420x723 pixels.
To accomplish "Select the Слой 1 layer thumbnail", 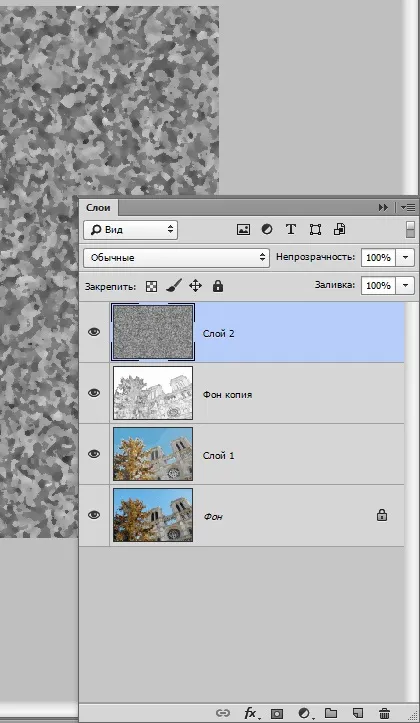I will pos(153,454).
